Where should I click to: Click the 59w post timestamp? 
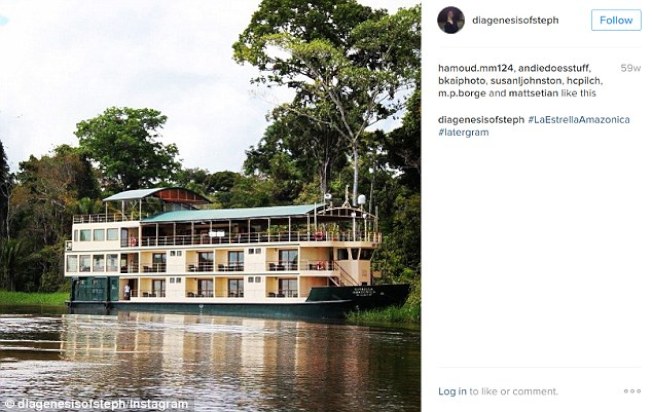(x=630, y=68)
